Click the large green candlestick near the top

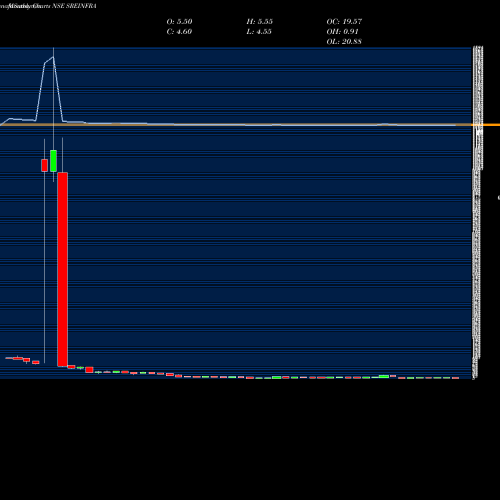coord(53,161)
